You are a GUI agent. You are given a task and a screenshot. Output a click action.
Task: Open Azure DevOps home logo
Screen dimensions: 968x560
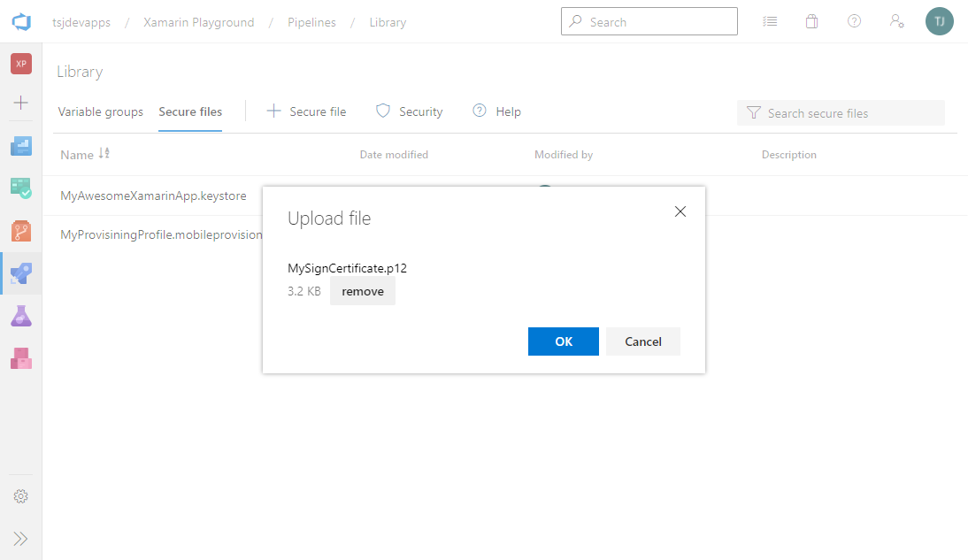[x=21, y=22]
